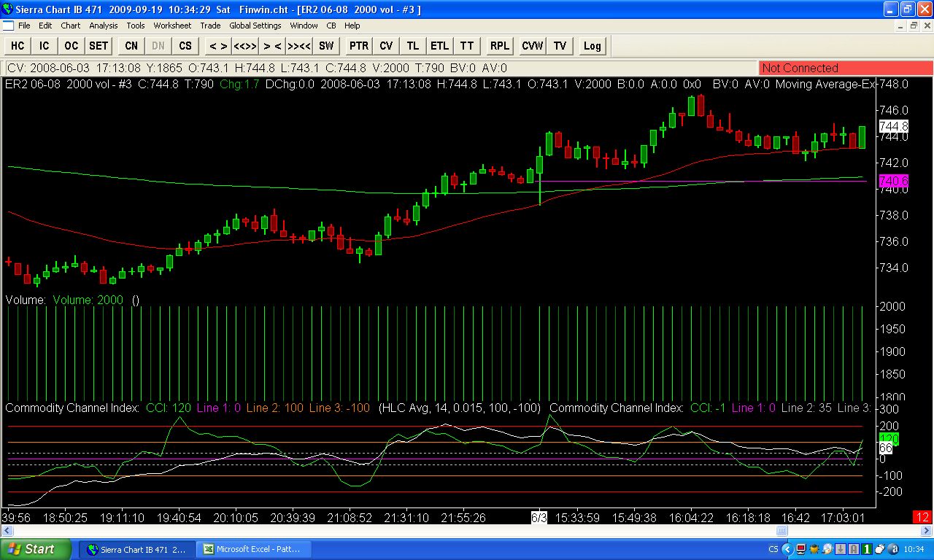The image size is (934, 560).
Task: Open the File menu
Action: coord(24,26)
